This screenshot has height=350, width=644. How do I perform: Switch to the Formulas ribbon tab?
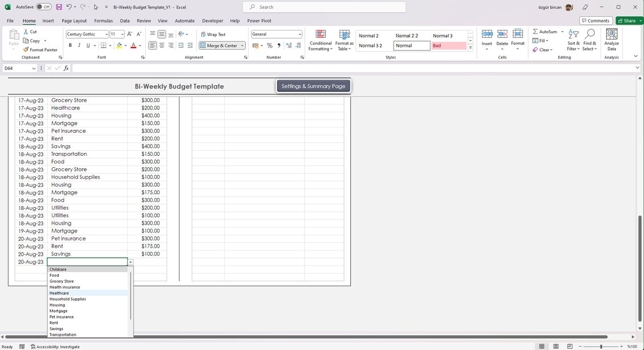point(103,20)
